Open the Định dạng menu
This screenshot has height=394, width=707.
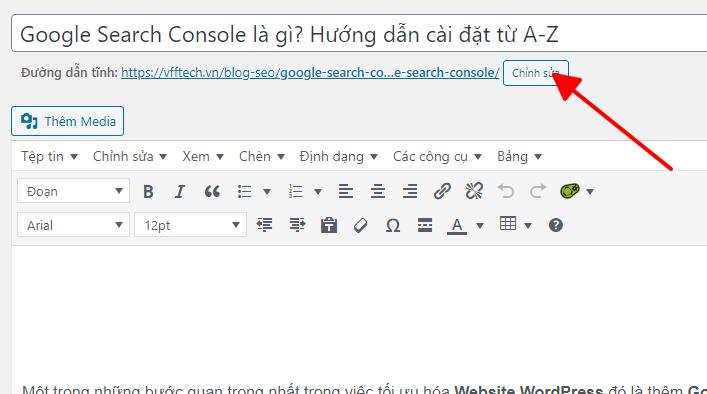click(x=339, y=156)
